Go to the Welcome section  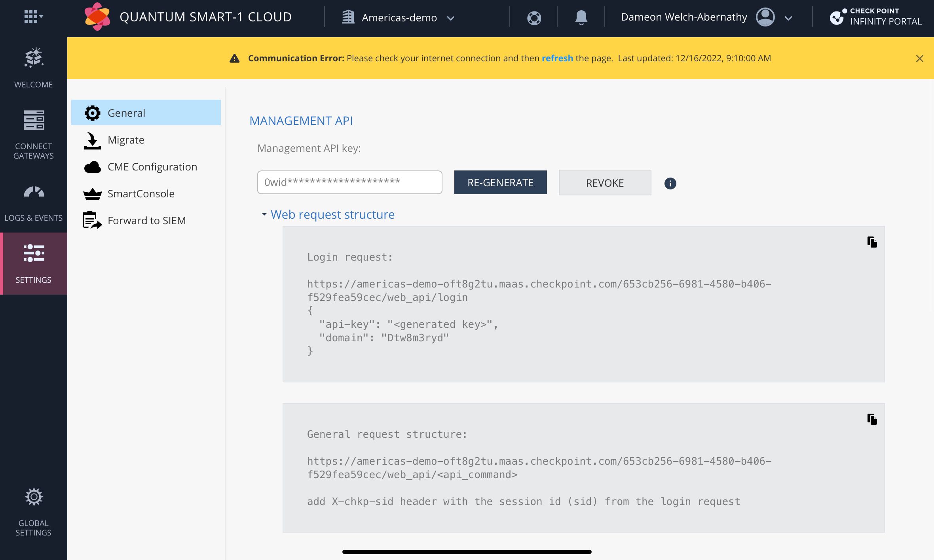(34, 68)
